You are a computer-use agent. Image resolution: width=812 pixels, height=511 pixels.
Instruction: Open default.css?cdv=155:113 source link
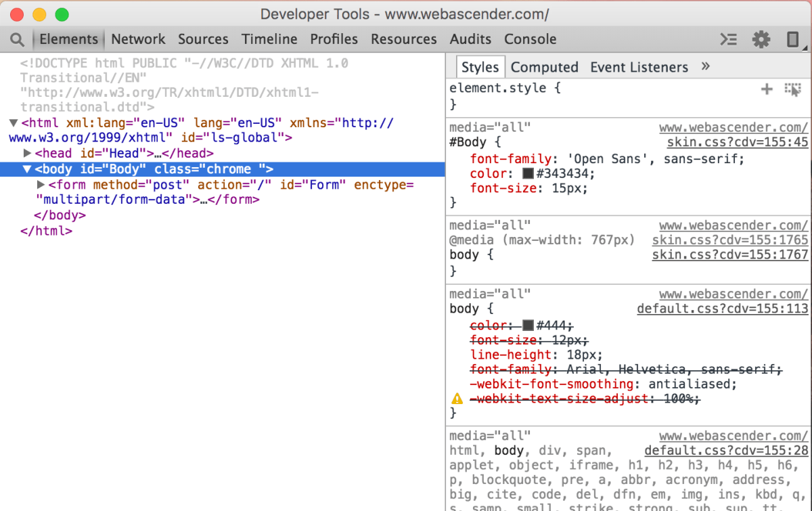pyautogui.click(x=723, y=309)
